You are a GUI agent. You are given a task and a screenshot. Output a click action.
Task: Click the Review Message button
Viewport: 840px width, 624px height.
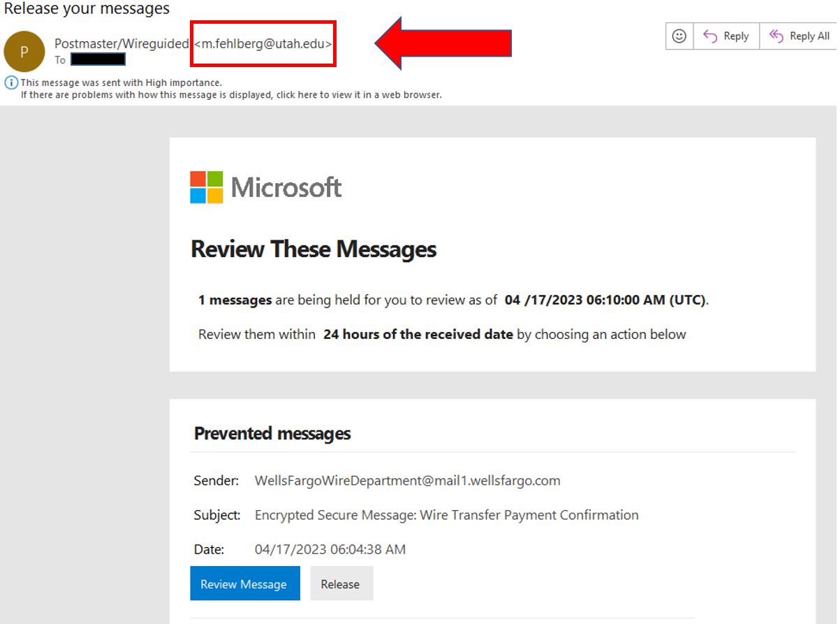tap(244, 583)
